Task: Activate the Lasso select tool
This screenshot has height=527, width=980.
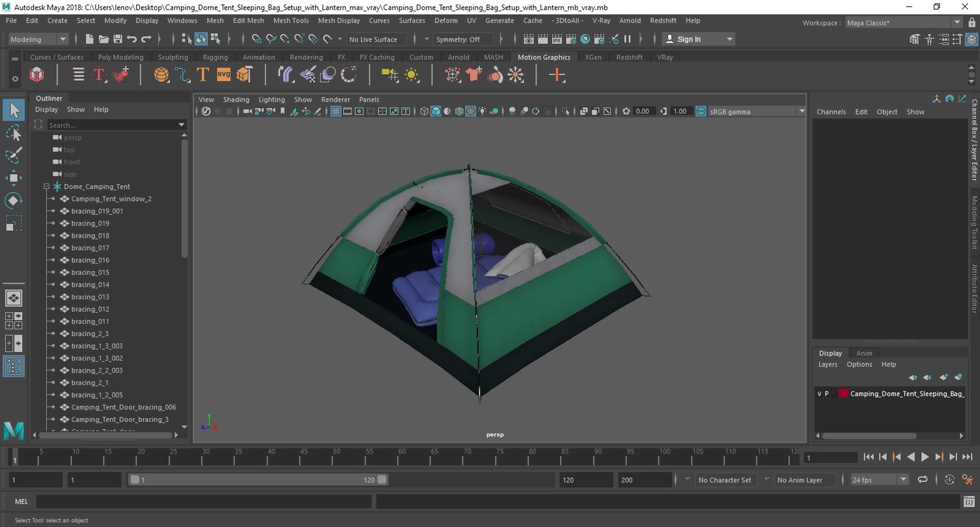Action: [x=14, y=133]
